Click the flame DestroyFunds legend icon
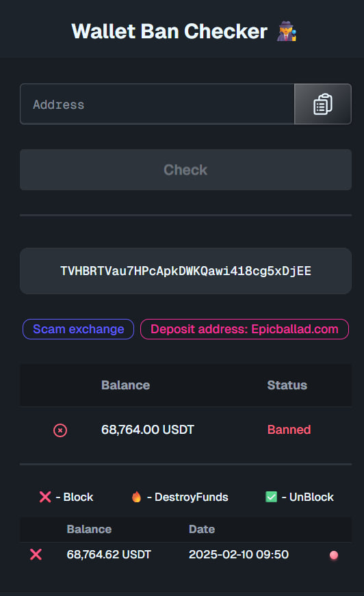The image size is (364, 596). (136, 497)
